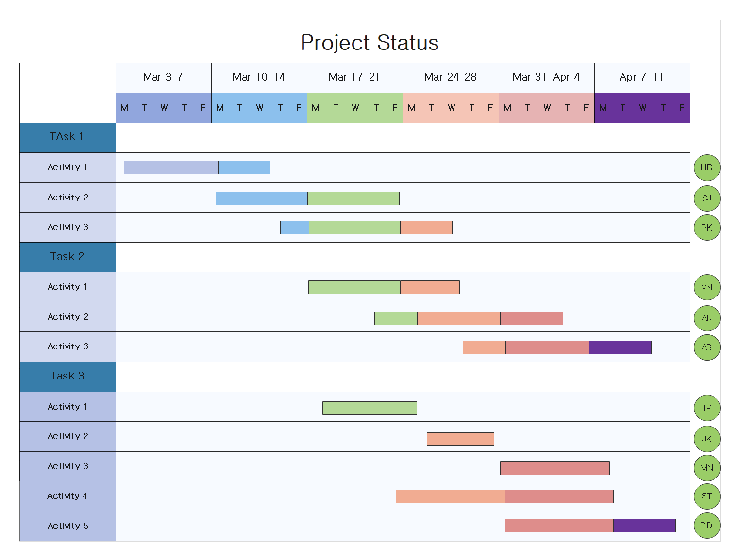Screen dimensions: 740x560
Task: Select Activity 4 row label
Action: pyautogui.click(x=67, y=496)
